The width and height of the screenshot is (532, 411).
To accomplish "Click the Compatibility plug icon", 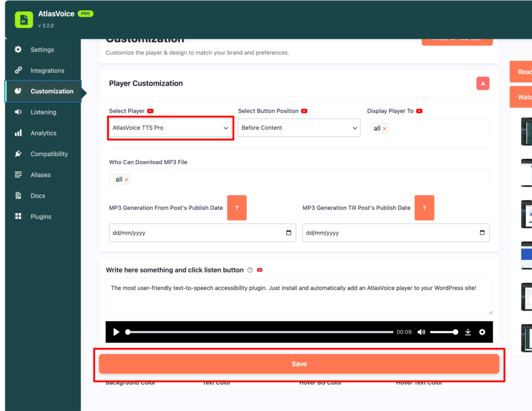I will click(18, 154).
